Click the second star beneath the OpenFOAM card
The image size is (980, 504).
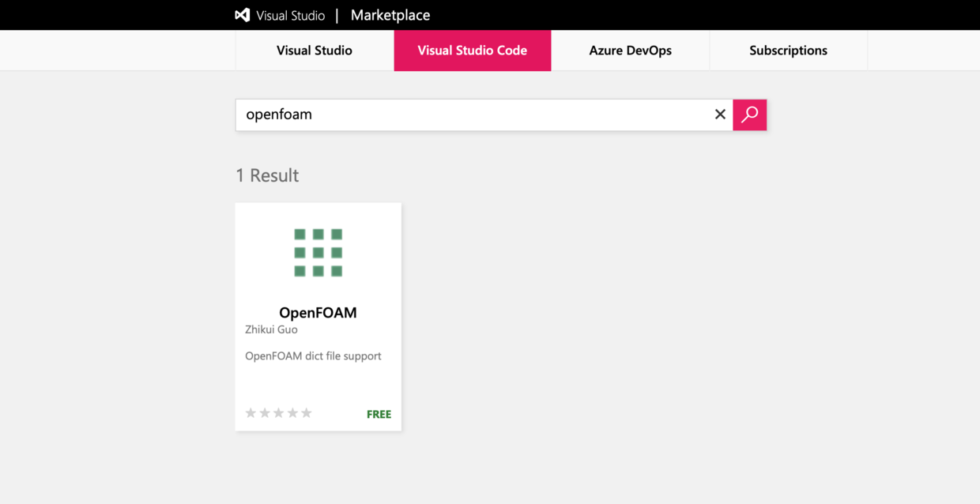[x=265, y=412]
